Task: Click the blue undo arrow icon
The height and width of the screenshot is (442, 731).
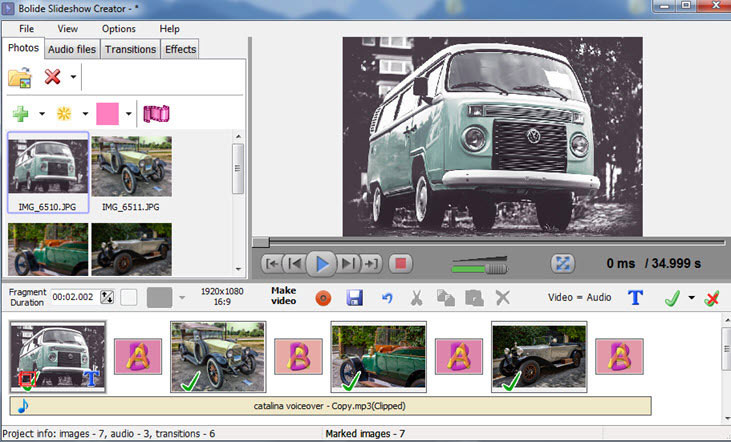Action: [387, 297]
